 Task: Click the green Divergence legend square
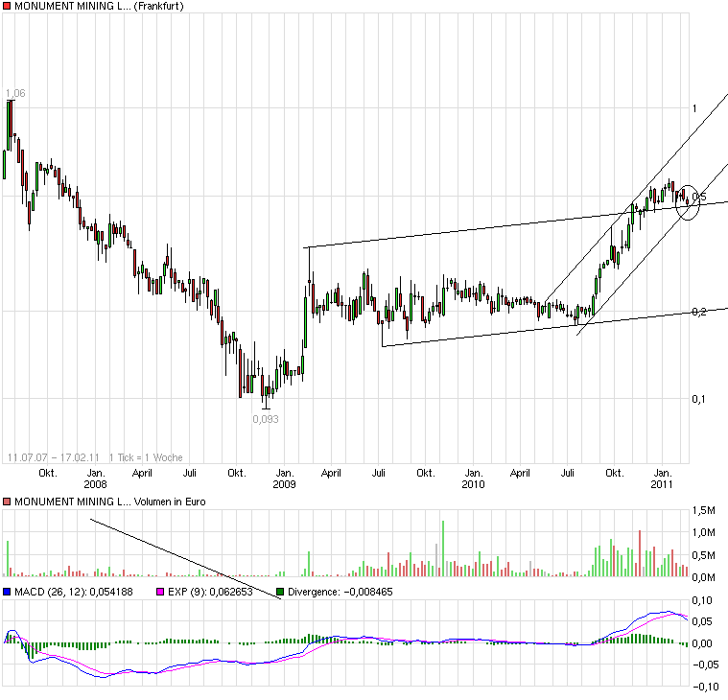tap(280, 592)
